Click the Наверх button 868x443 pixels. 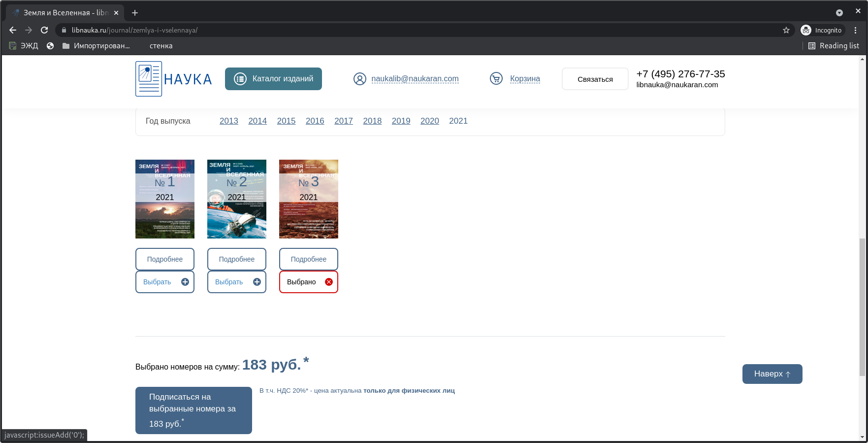pyautogui.click(x=772, y=374)
